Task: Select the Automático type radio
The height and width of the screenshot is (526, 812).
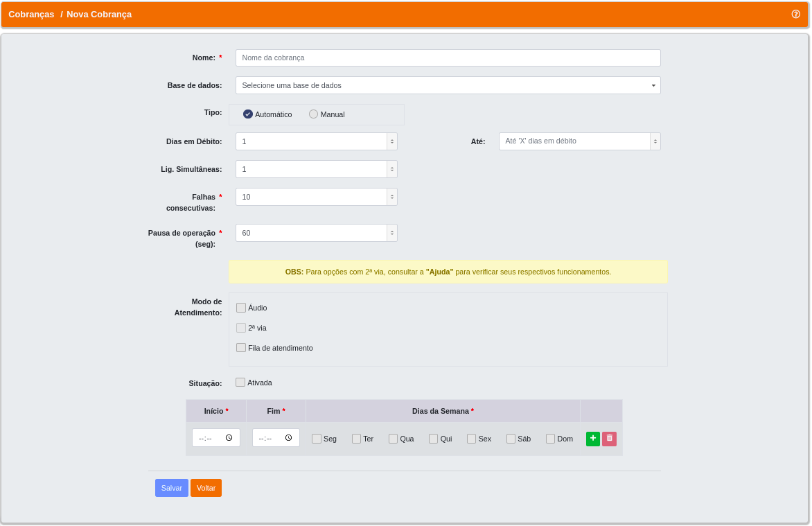Action: pyautogui.click(x=247, y=114)
